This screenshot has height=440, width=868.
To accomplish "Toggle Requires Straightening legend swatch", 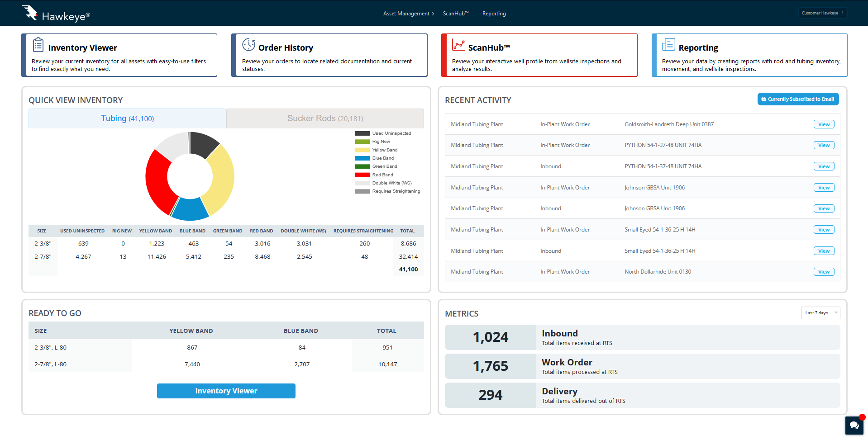I will pos(362,191).
